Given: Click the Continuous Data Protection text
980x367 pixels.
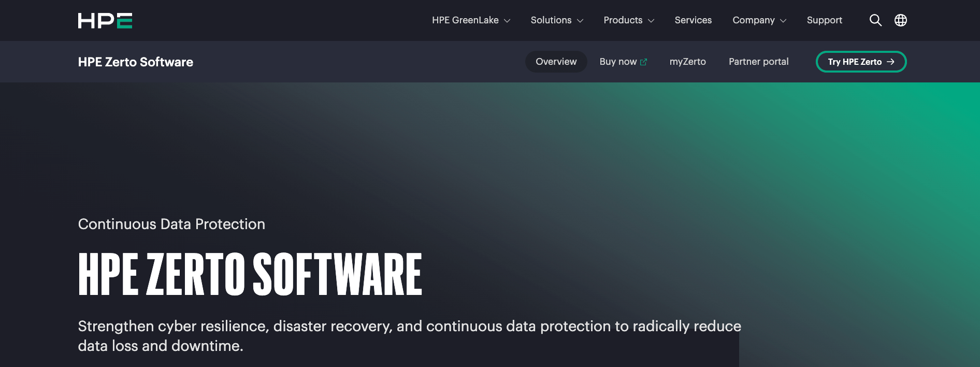Looking at the screenshot, I should pyautogui.click(x=171, y=224).
